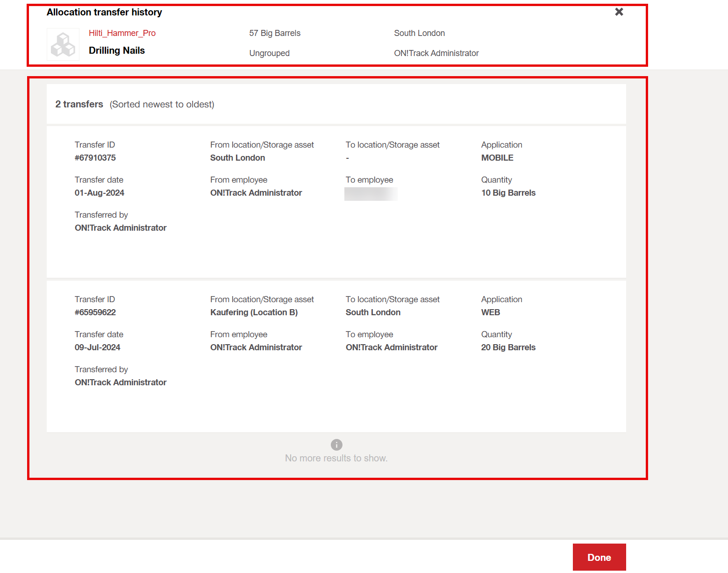Click the Drilling Nails placeholder image
Image resolution: width=728 pixels, height=573 pixels.
pos(63,44)
